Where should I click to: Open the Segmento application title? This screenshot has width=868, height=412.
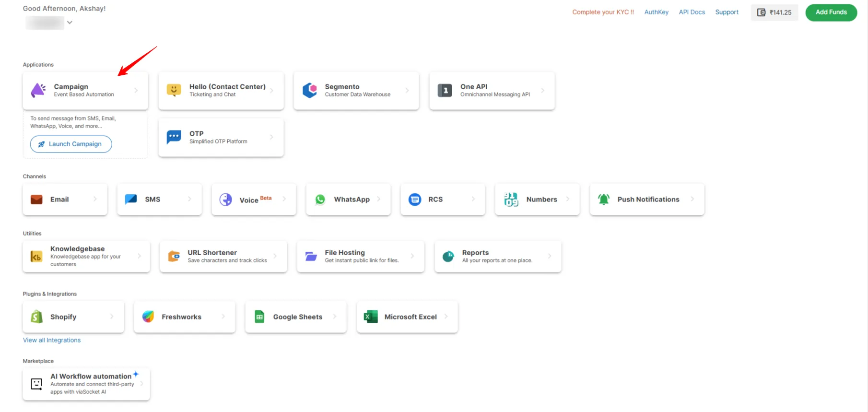pos(342,87)
